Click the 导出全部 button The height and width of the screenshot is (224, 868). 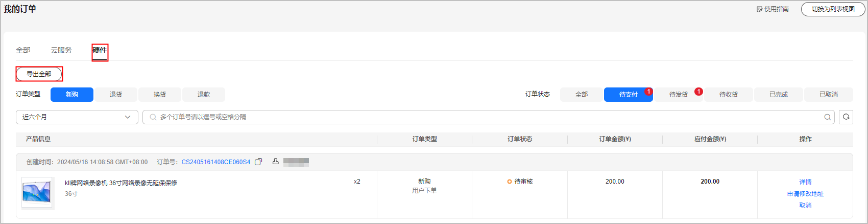pyautogui.click(x=39, y=74)
